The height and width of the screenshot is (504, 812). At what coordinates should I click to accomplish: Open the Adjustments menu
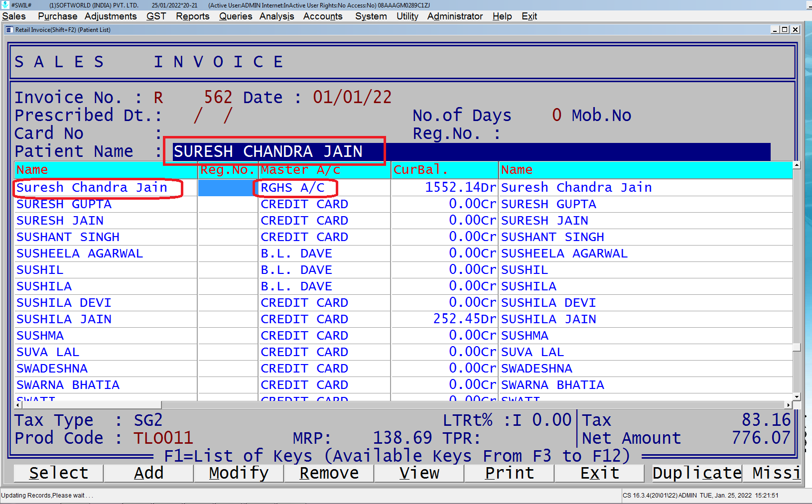point(111,16)
